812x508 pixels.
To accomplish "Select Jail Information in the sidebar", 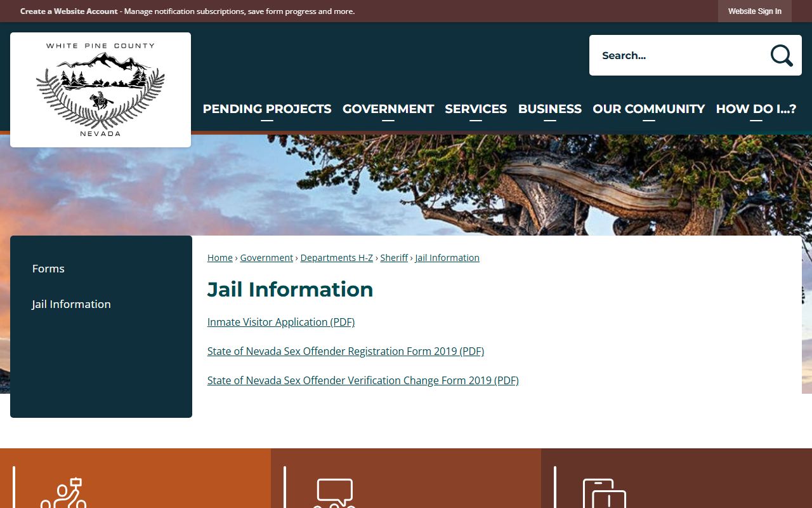I will tap(71, 304).
